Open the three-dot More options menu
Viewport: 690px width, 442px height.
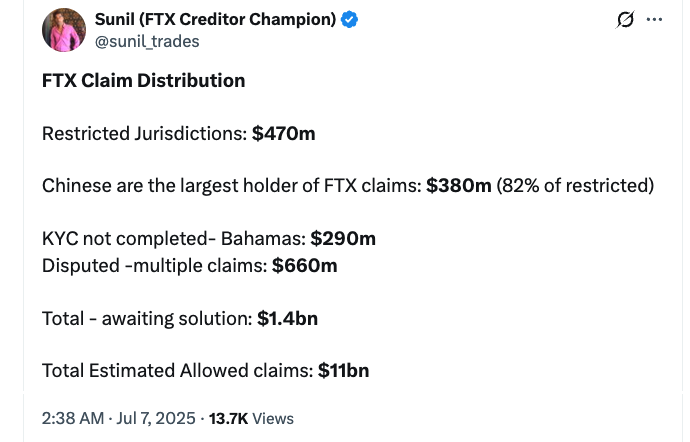pyautogui.click(x=655, y=20)
